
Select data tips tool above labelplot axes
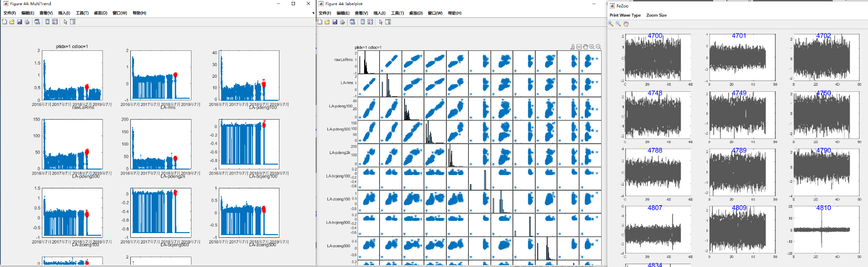[579, 47]
